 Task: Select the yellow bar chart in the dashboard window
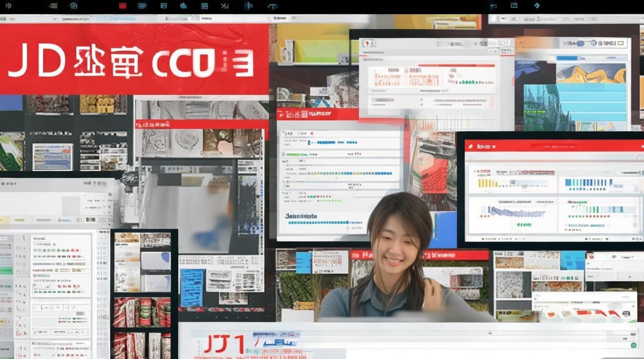[x=488, y=183]
